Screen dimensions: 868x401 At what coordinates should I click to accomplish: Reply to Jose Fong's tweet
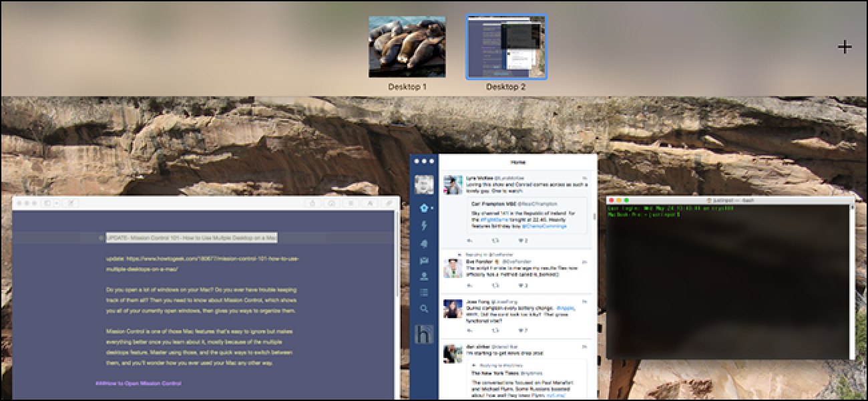point(469,331)
